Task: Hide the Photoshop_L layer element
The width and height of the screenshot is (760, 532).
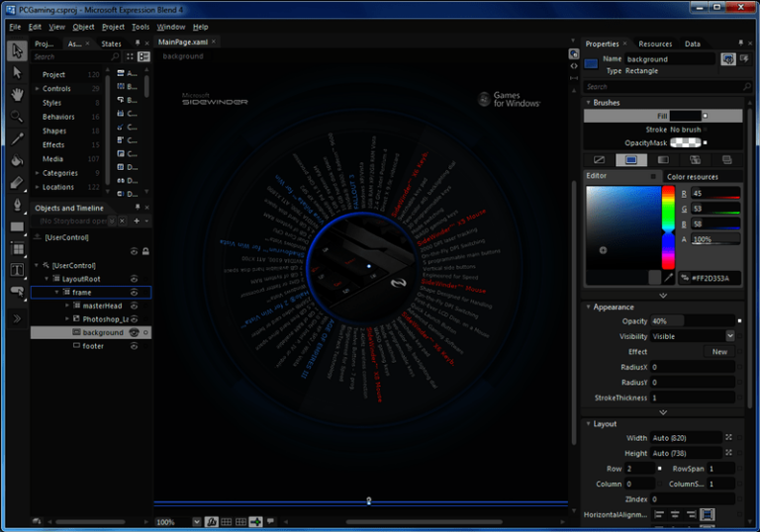Action: pos(135,319)
